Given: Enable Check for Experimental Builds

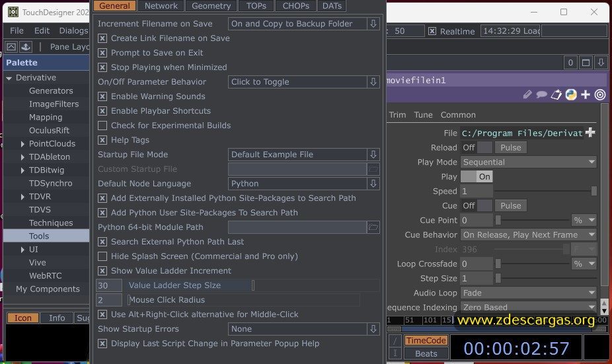Looking at the screenshot, I should [102, 126].
